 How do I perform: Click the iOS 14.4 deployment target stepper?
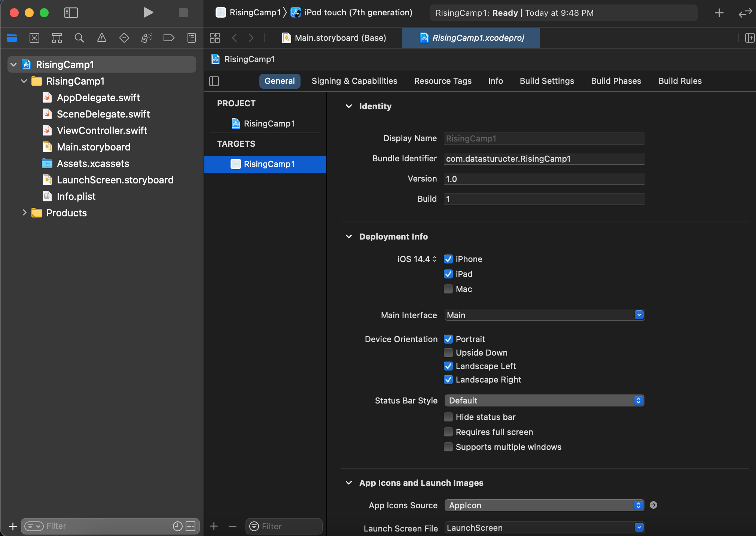tap(435, 259)
